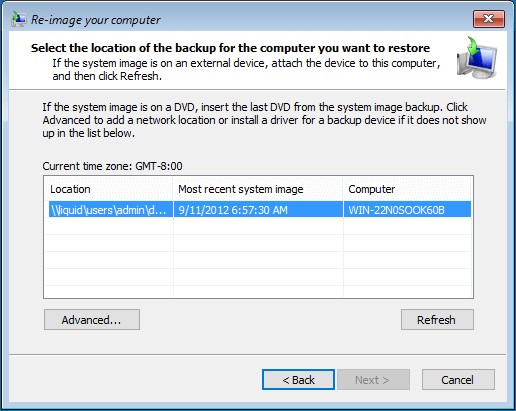
Task: Click the computer restore icon in header
Action: 477,58
